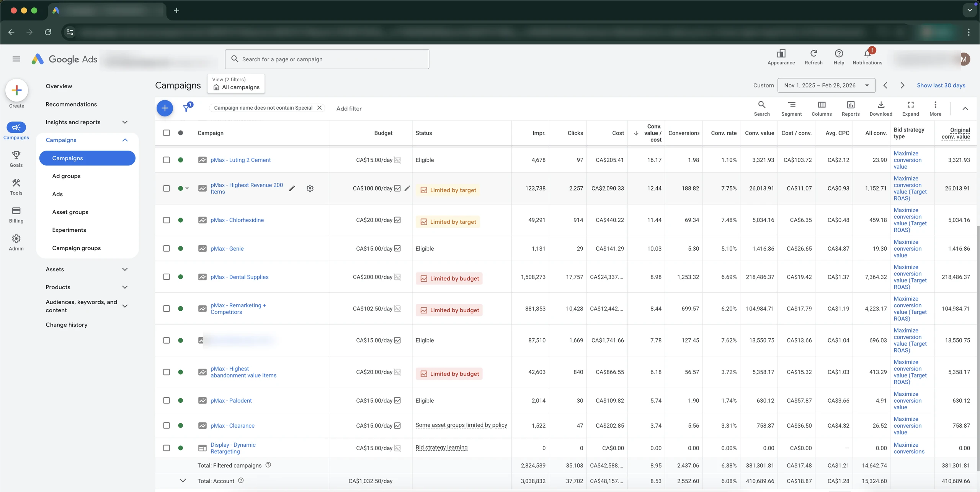This screenshot has width=980, height=492.
Task: Click Add filter
Action: coord(349,108)
